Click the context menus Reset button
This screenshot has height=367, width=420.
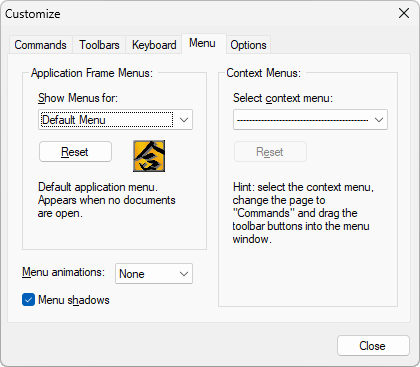[270, 152]
